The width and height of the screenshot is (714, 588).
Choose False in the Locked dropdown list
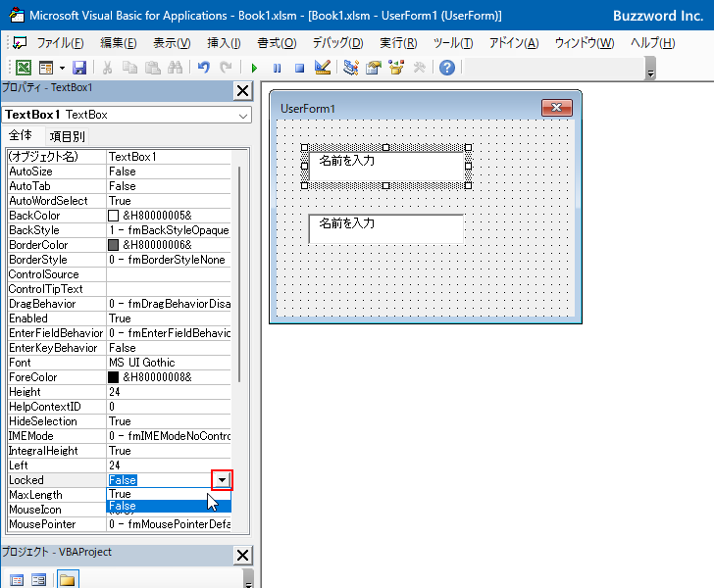169,506
